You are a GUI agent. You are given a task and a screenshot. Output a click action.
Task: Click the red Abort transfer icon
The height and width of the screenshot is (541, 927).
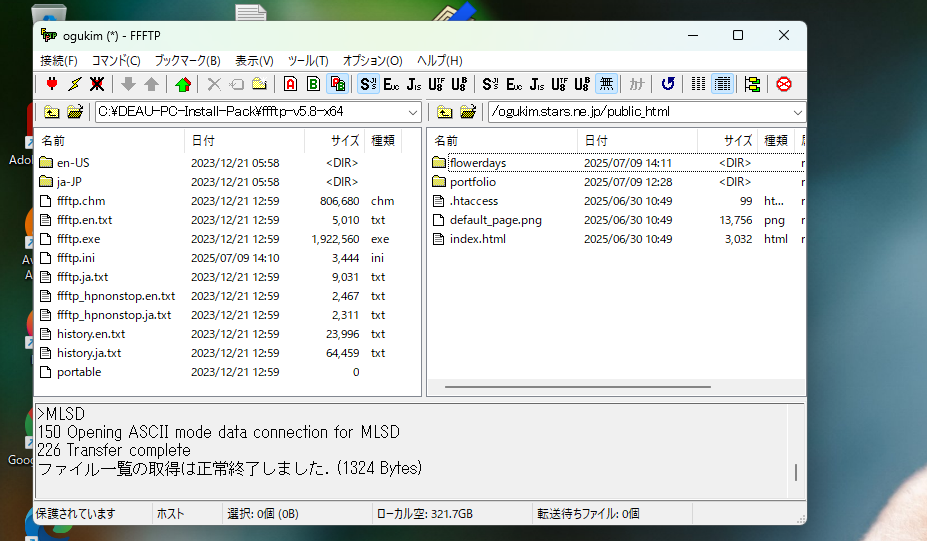pos(784,84)
